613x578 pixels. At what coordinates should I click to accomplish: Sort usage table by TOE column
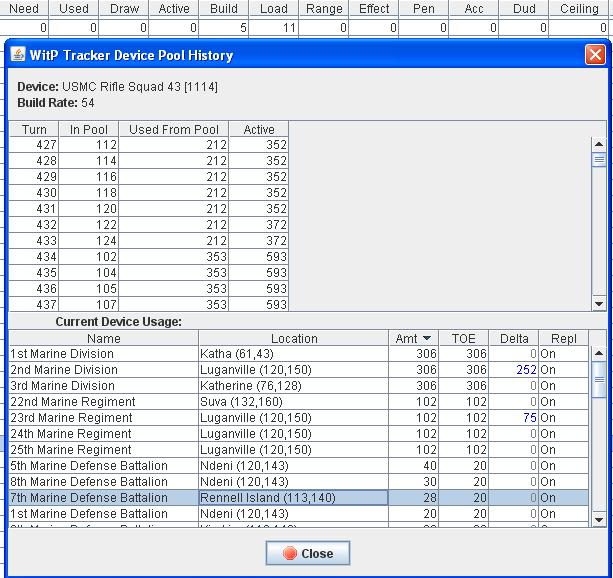[464, 338]
